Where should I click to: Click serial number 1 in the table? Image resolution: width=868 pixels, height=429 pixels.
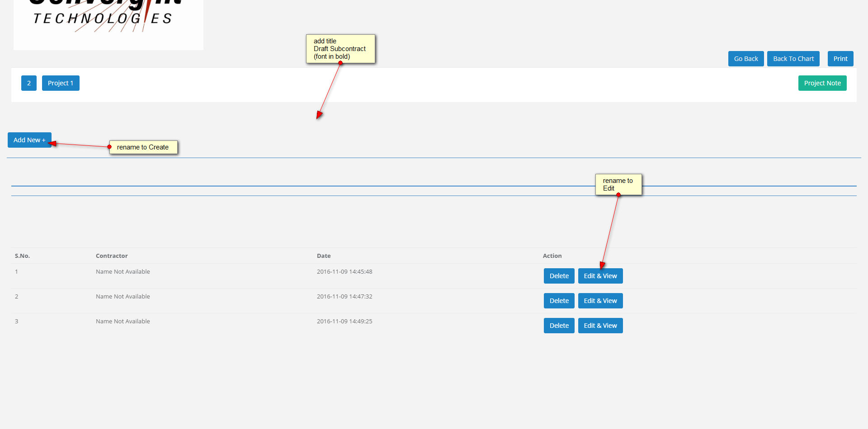click(x=17, y=272)
